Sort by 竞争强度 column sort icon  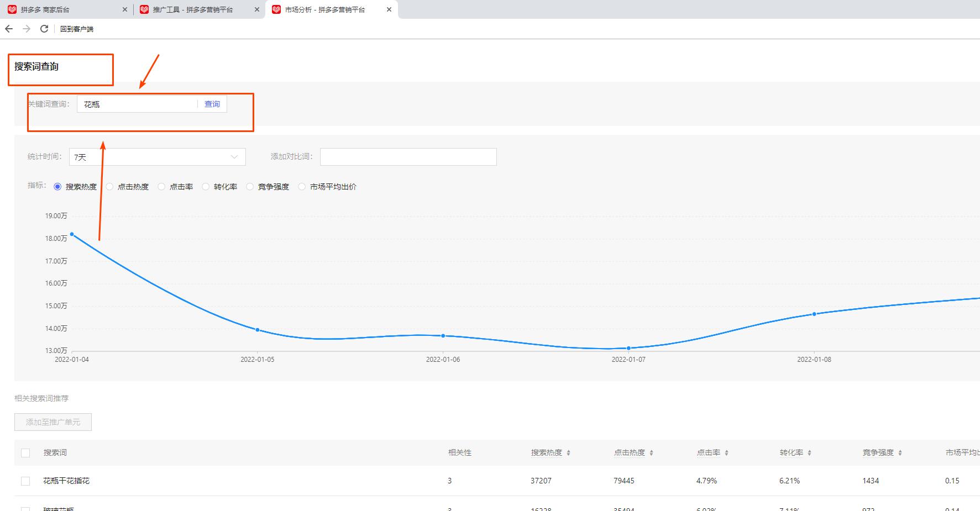coord(900,453)
